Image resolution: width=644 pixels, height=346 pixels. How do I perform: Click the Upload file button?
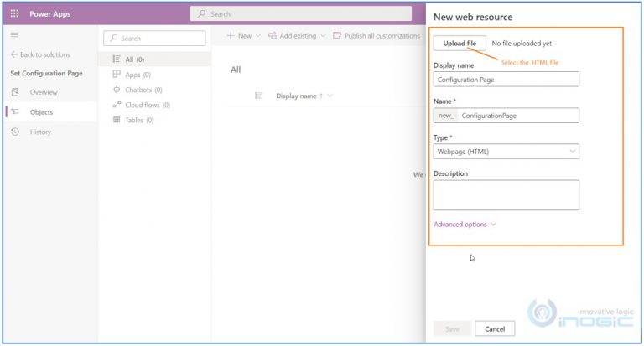coord(460,43)
